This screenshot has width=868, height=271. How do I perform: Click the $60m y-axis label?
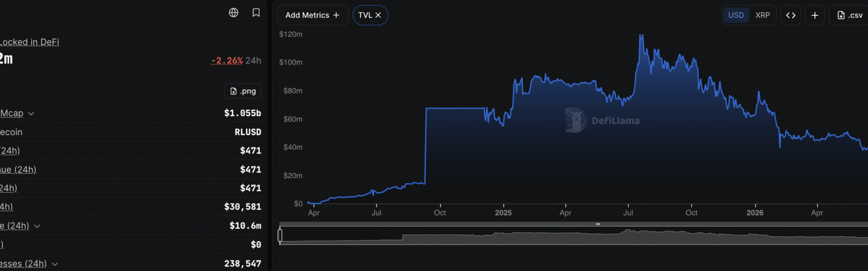(x=292, y=119)
